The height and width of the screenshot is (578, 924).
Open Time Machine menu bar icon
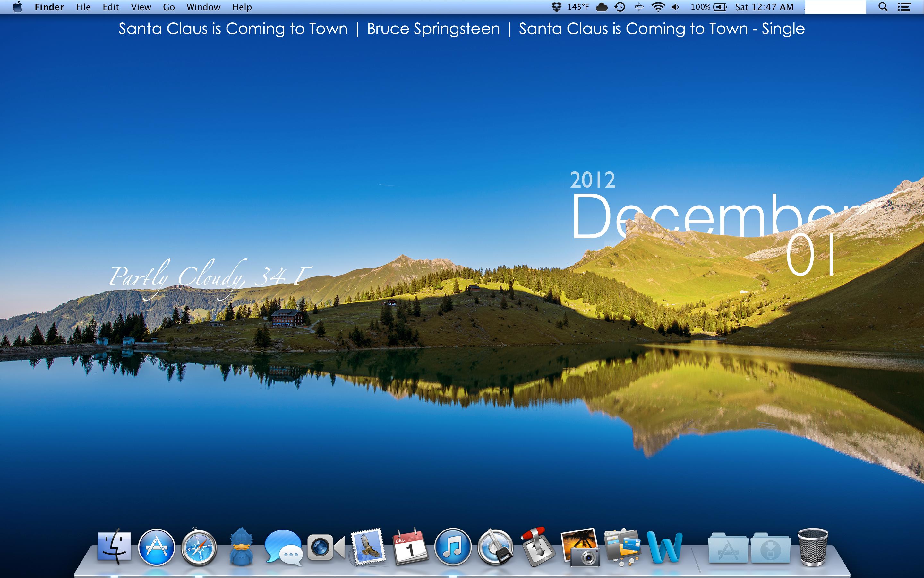tap(620, 7)
